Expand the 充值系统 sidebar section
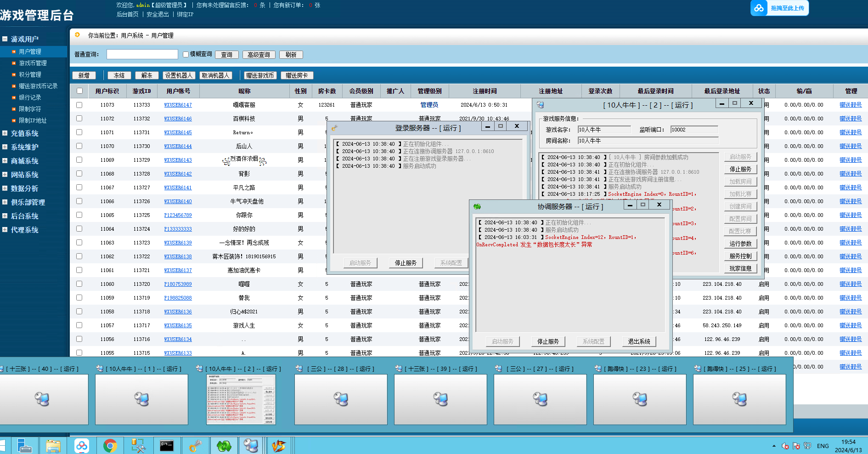This screenshot has width=868, height=454. click(5, 133)
